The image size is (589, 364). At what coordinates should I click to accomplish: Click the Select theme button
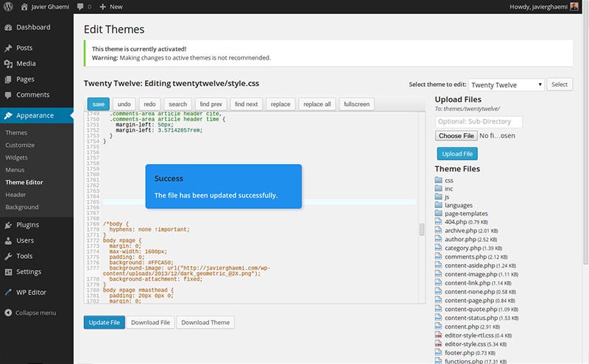pyautogui.click(x=560, y=85)
